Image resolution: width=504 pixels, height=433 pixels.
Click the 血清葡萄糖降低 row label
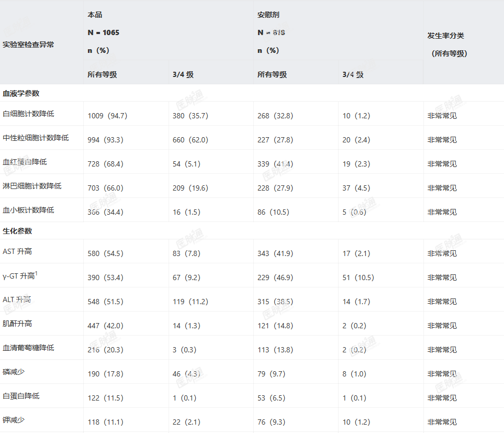[x=28, y=348]
